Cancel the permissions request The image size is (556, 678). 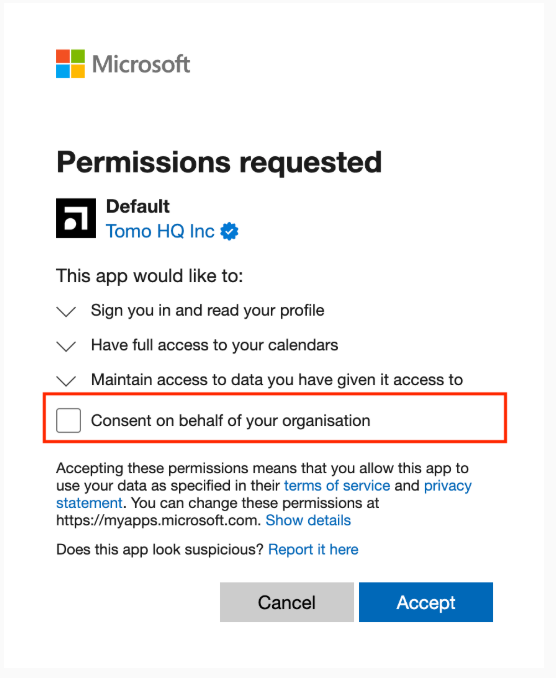point(287,602)
